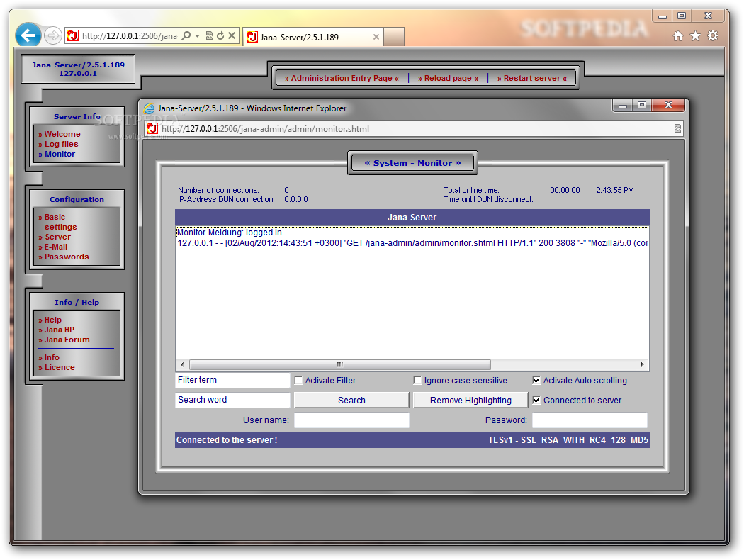This screenshot has width=744, height=560.
Task: Maximize the monitor popup window
Action: coord(642,106)
